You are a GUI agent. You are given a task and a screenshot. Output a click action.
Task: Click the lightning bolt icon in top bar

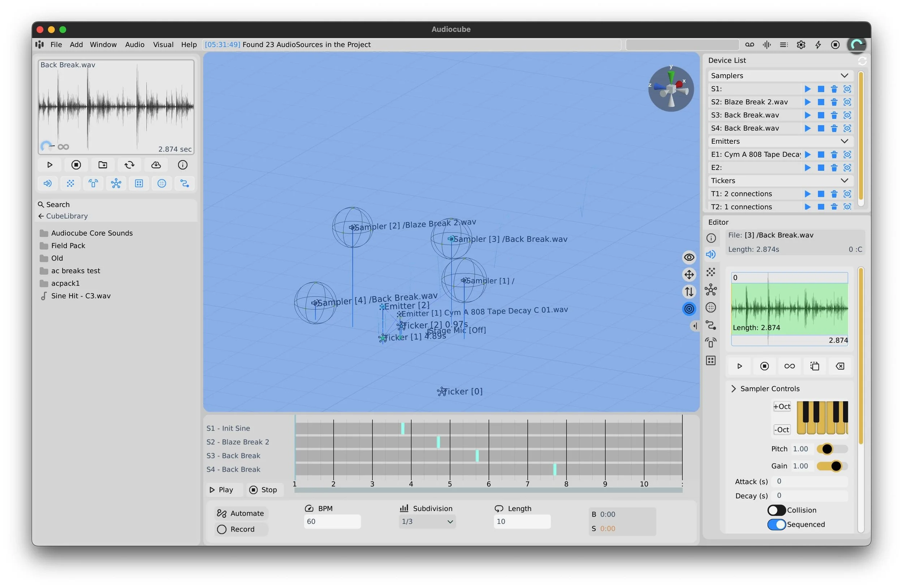pyautogui.click(x=818, y=44)
